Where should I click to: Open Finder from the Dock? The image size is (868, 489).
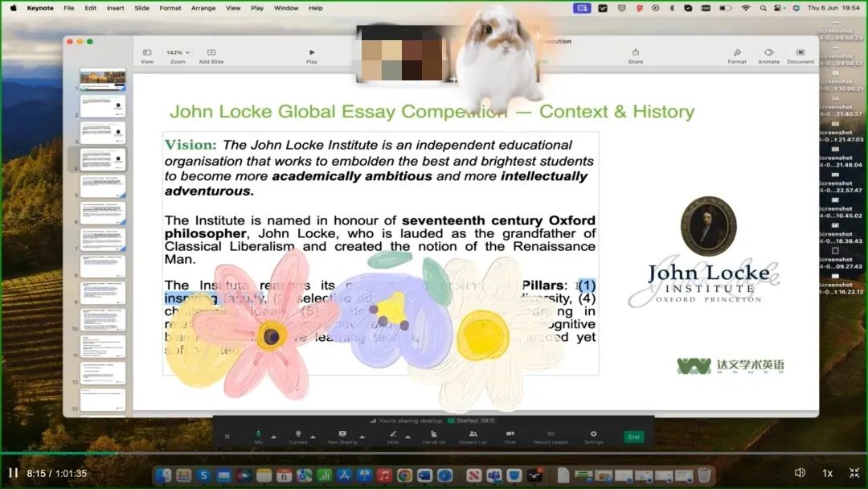pos(164,475)
